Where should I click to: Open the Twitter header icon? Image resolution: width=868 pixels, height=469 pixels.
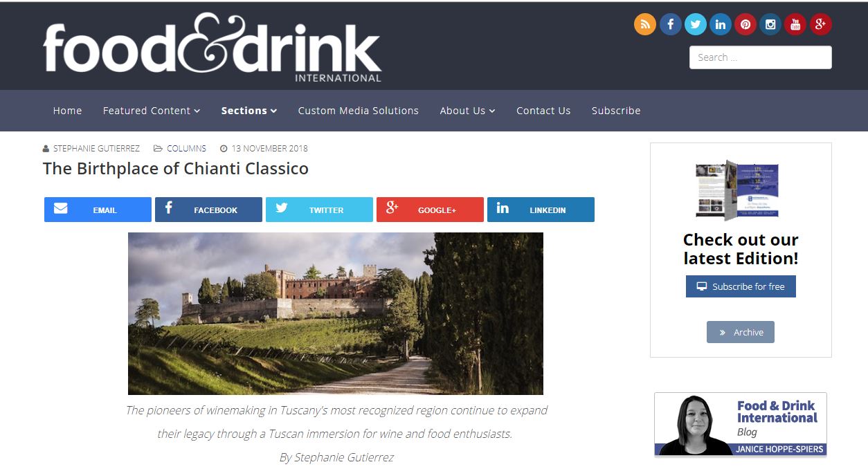(x=695, y=24)
